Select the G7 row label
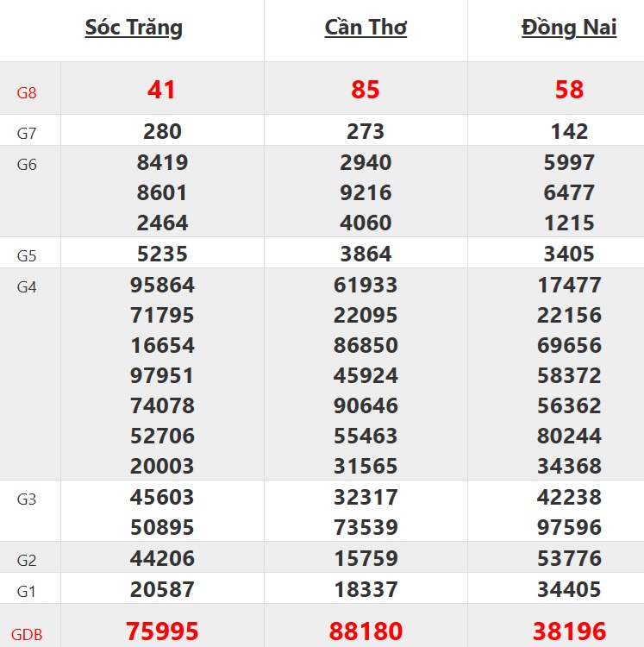This screenshot has width=644, height=647. [27, 134]
